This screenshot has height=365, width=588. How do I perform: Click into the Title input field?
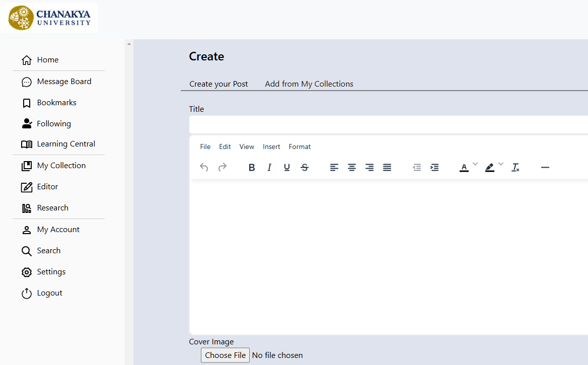pos(388,125)
